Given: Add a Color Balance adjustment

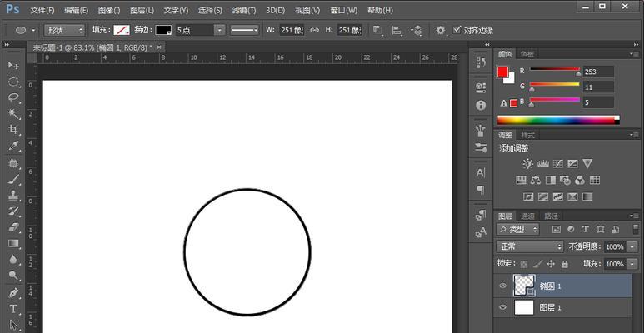Looking at the screenshot, I should coord(536,180).
